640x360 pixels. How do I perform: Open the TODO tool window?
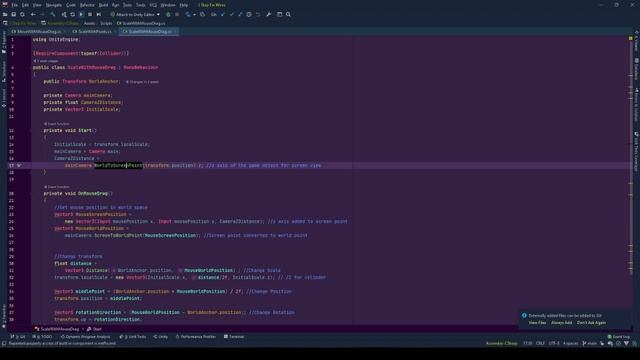[42, 337]
